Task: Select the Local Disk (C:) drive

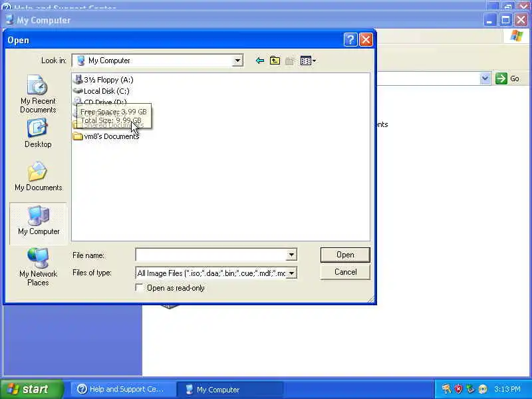Action: click(x=101, y=91)
